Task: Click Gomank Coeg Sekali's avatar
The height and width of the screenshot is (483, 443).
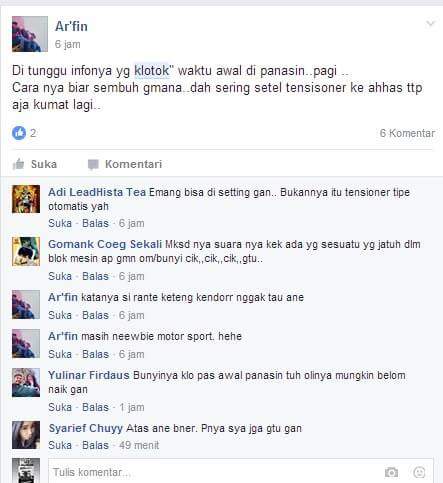Action: pyautogui.click(x=26, y=251)
